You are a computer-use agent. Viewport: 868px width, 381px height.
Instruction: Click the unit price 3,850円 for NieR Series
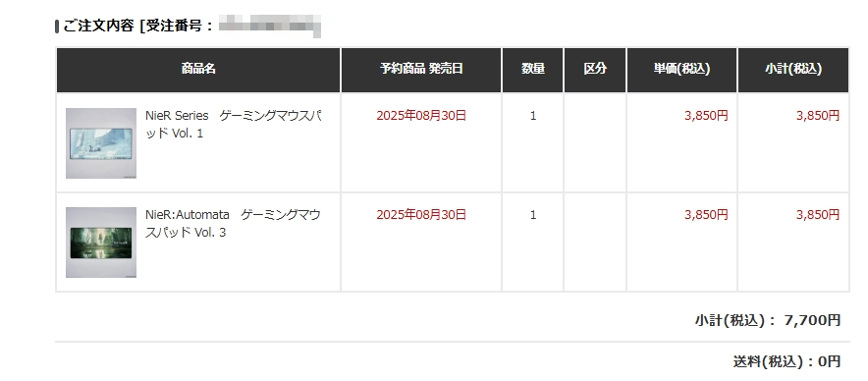click(706, 116)
